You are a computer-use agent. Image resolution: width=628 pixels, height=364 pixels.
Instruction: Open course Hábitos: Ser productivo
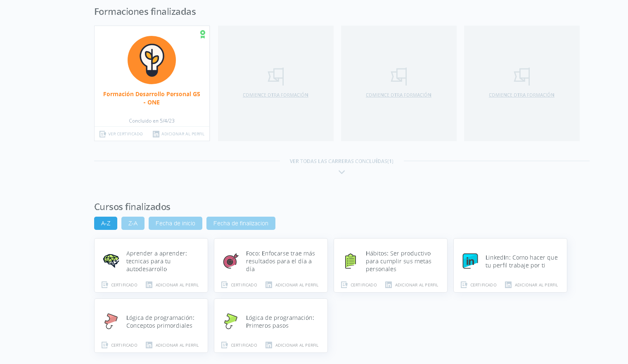pyautogui.click(x=398, y=261)
